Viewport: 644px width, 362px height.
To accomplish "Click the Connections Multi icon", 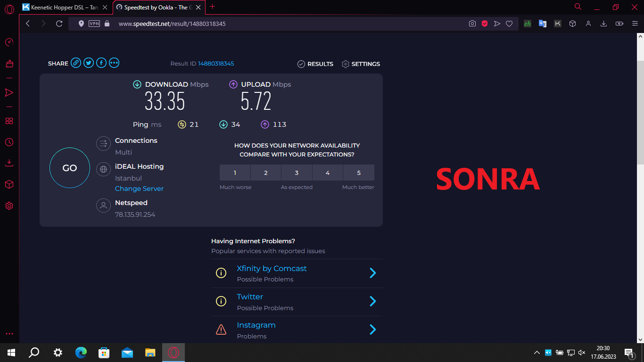I will click(x=104, y=144).
